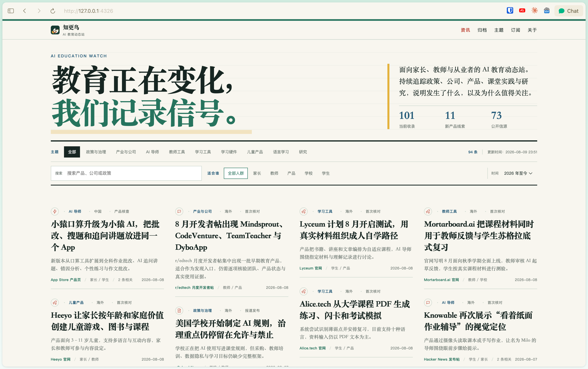Open the Alice.tech 官网 source link
The height and width of the screenshot is (369, 588).
[x=313, y=348]
